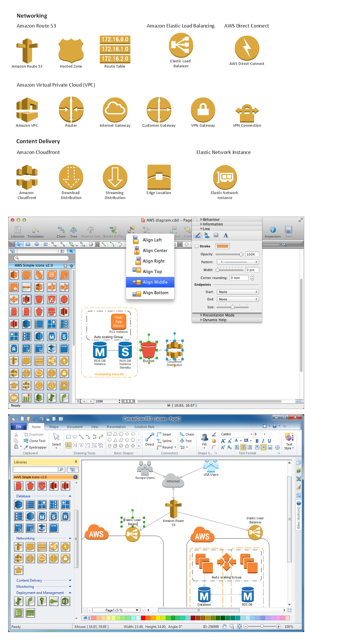Close the AWS Simple Icons v2.0 library in Windows
The image size is (351, 644).
click(75, 477)
